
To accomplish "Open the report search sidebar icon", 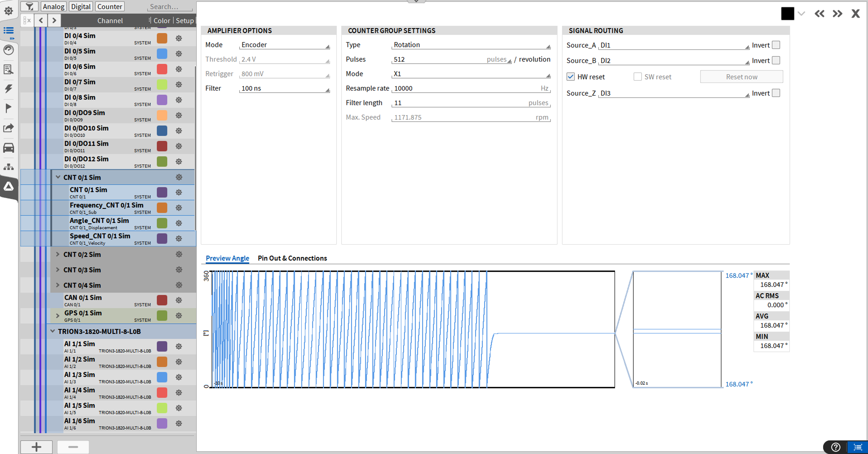I will click(8, 69).
